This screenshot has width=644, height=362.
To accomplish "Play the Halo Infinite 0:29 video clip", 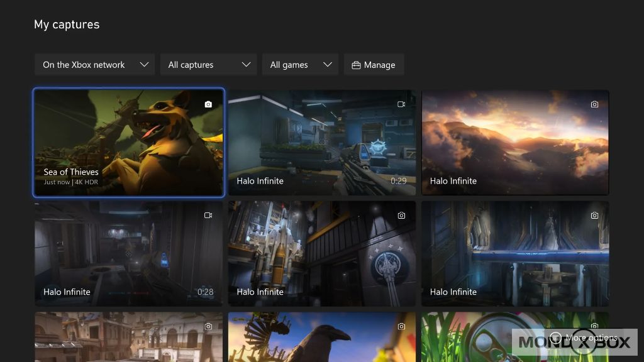I will (x=321, y=143).
